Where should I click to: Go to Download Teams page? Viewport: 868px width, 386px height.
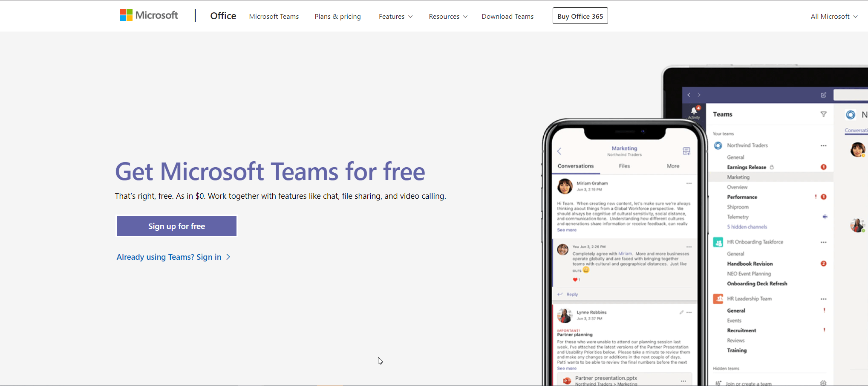click(508, 17)
